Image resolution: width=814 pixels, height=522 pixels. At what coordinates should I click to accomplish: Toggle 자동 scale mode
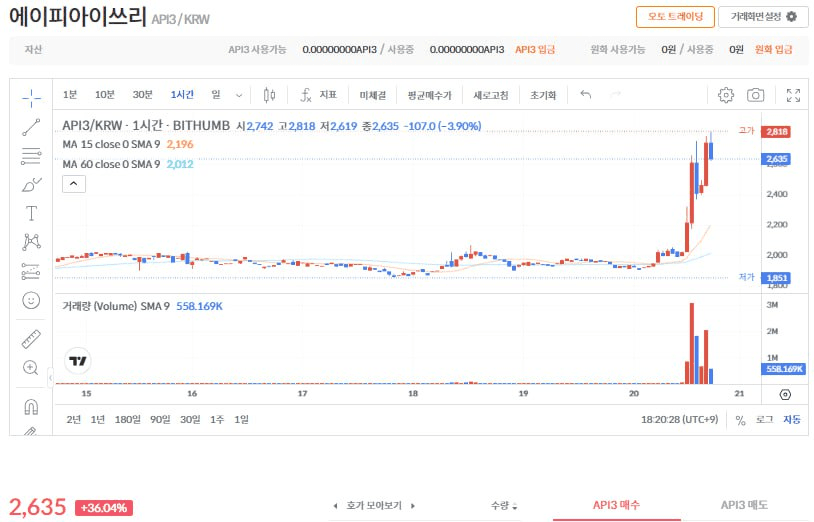(x=792, y=419)
